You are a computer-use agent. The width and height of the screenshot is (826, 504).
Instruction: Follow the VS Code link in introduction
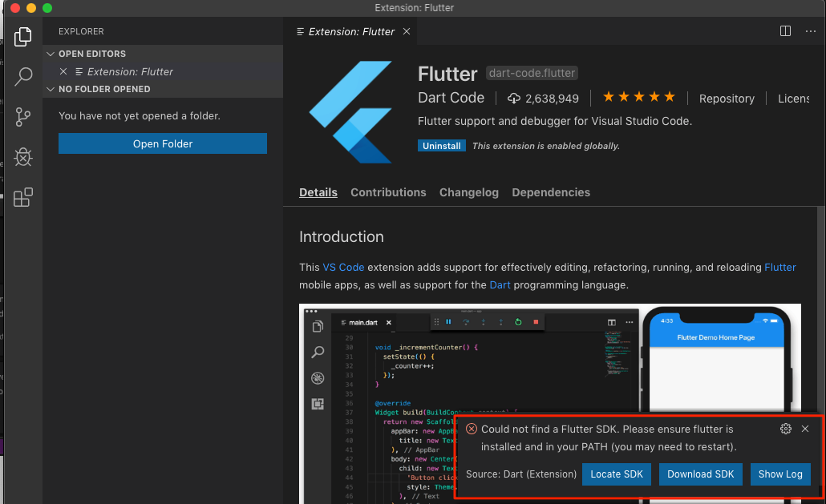(x=343, y=268)
